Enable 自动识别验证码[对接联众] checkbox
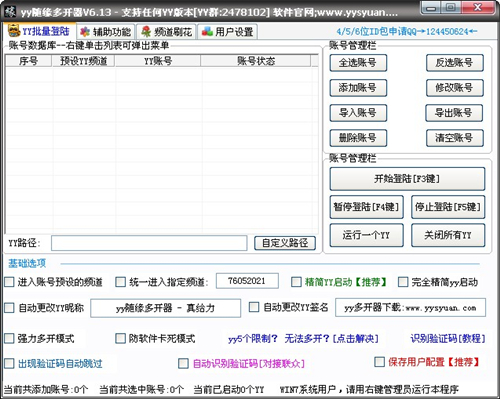The height and width of the screenshot is (399, 500). click(x=183, y=363)
